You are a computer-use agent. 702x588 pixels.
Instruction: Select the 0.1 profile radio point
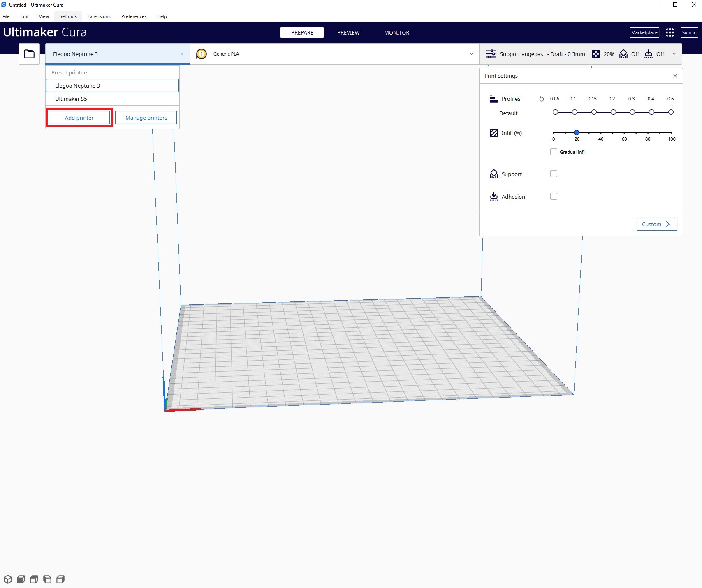coord(575,112)
